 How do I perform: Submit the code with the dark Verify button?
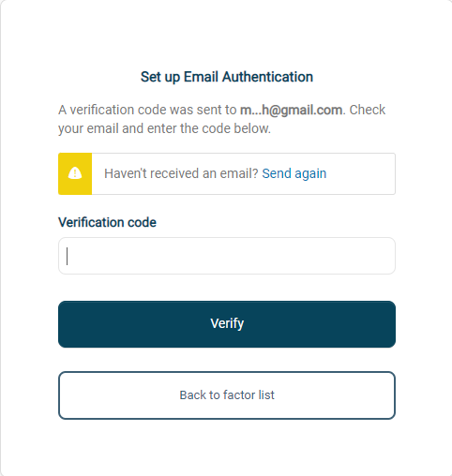click(227, 324)
